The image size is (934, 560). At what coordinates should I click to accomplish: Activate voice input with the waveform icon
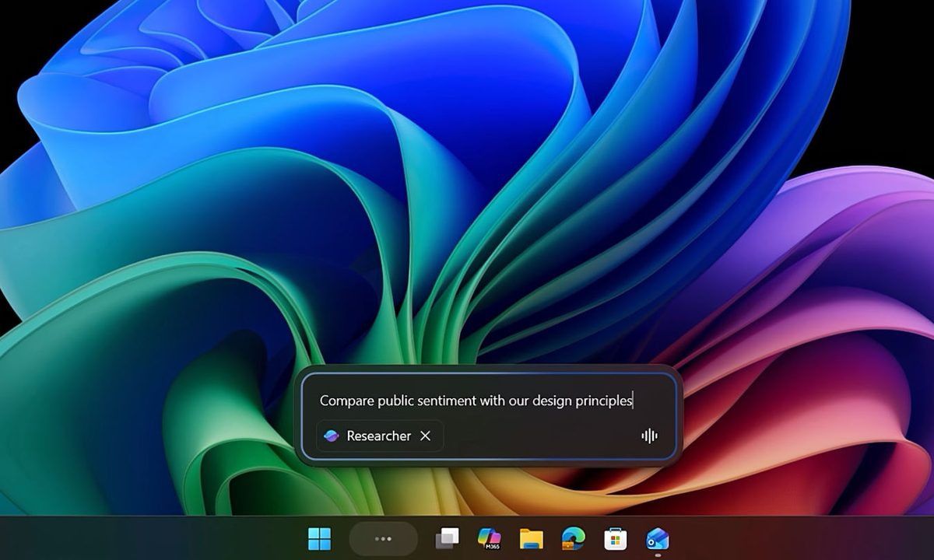click(648, 436)
